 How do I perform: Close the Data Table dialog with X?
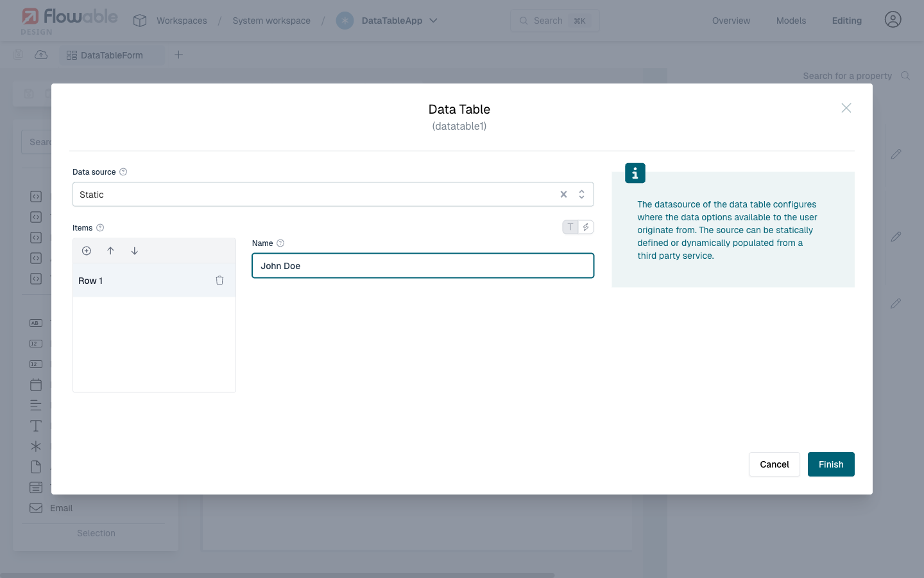846,108
